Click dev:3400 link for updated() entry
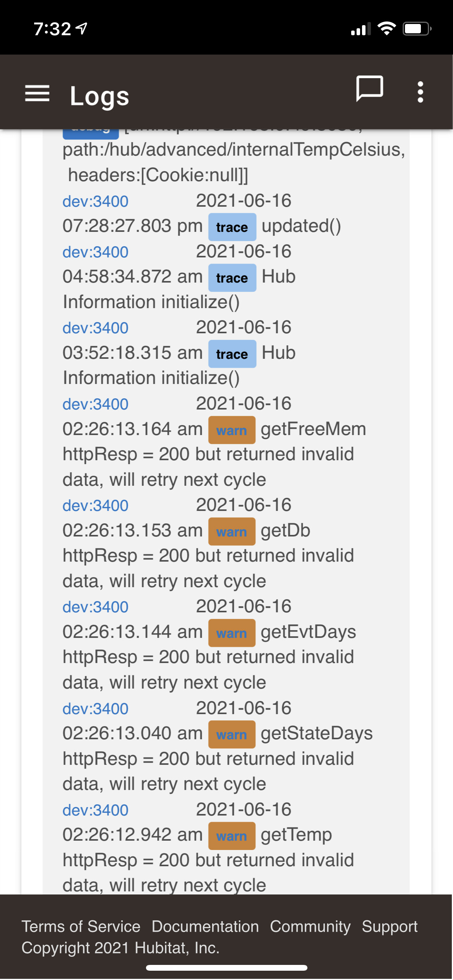The height and width of the screenshot is (980, 453). click(96, 201)
